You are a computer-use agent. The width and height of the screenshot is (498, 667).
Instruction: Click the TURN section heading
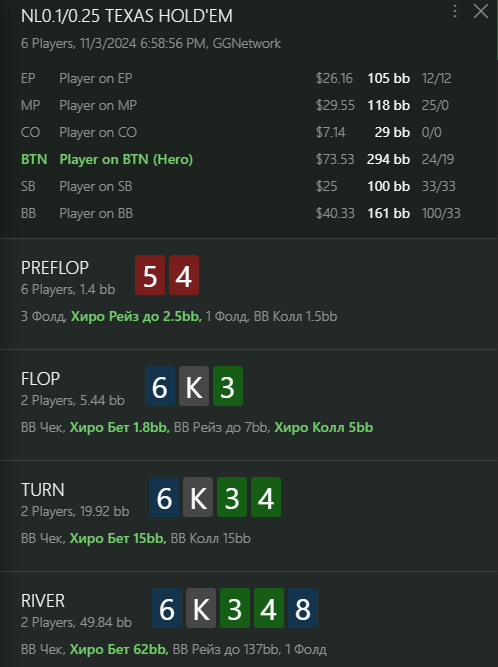pyautogui.click(x=43, y=490)
